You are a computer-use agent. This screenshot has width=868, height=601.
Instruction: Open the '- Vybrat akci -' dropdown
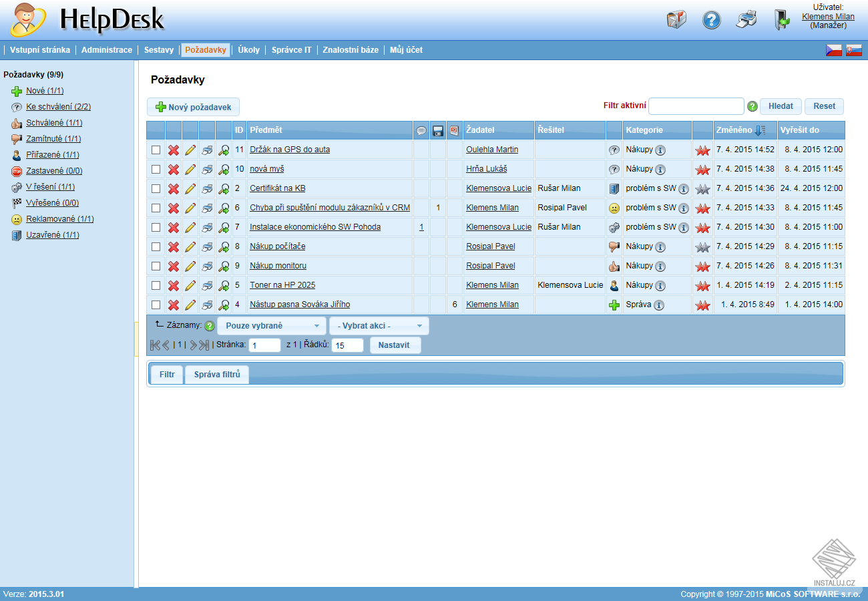click(379, 326)
